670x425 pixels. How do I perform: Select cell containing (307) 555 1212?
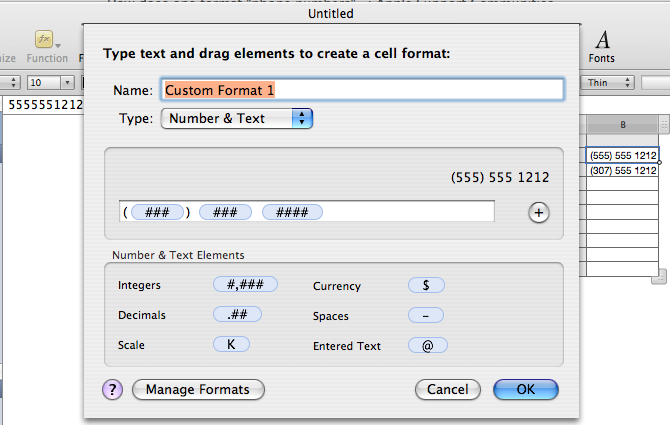[622, 170]
